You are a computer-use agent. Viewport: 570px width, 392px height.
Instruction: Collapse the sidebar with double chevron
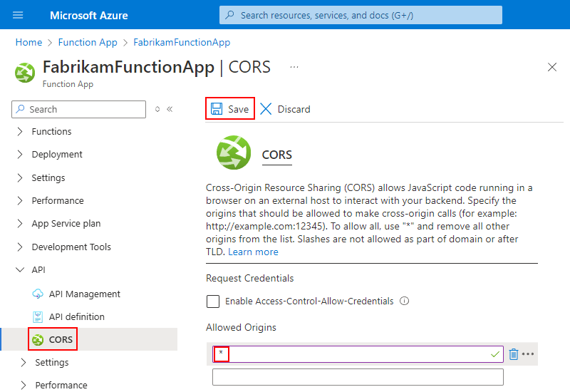pos(170,109)
